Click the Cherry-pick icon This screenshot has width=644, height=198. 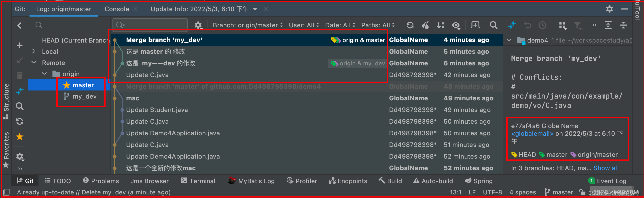tap(425, 25)
